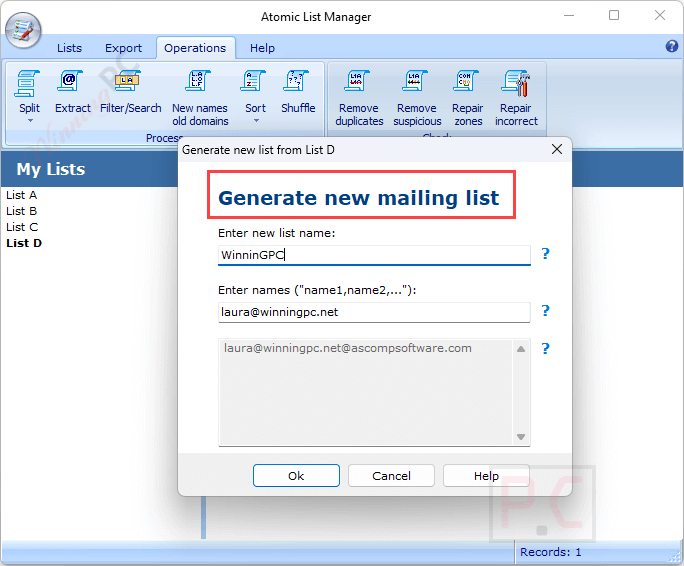Shuffle the list with Shuffle tool
Viewport: 684px width, 566px height.
pos(298,92)
